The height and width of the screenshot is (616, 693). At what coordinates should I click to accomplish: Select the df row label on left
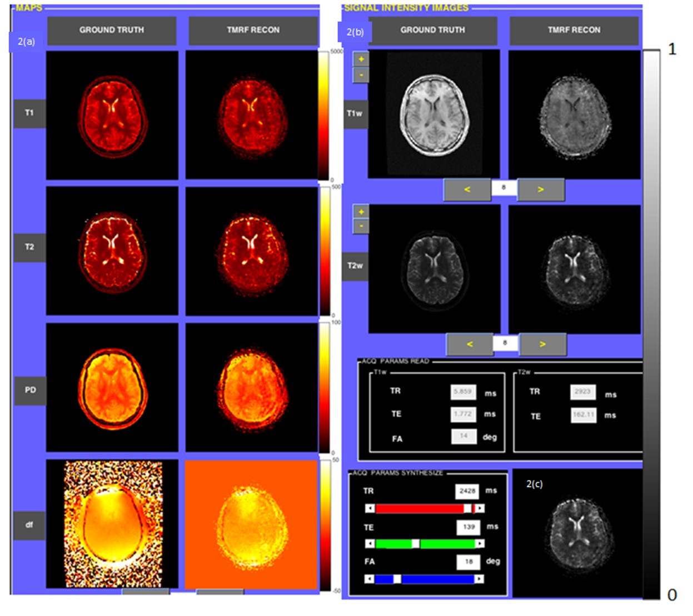click(29, 524)
